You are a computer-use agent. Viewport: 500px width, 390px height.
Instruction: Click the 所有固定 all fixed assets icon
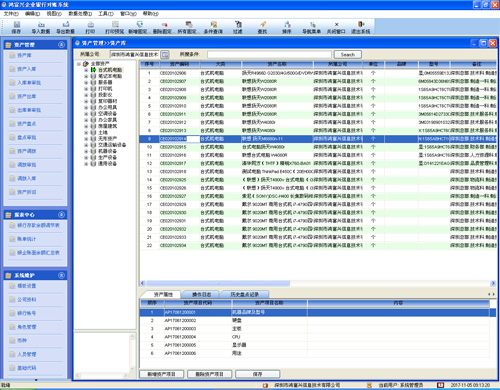click(x=189, y=24)
